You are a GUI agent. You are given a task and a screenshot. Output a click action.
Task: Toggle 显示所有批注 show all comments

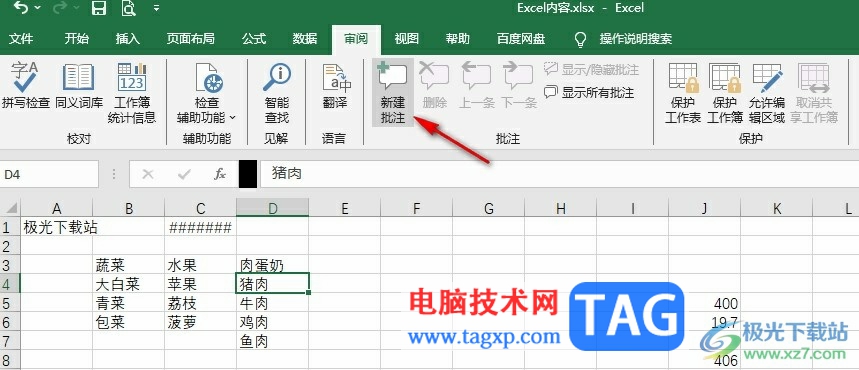(589, 93)
